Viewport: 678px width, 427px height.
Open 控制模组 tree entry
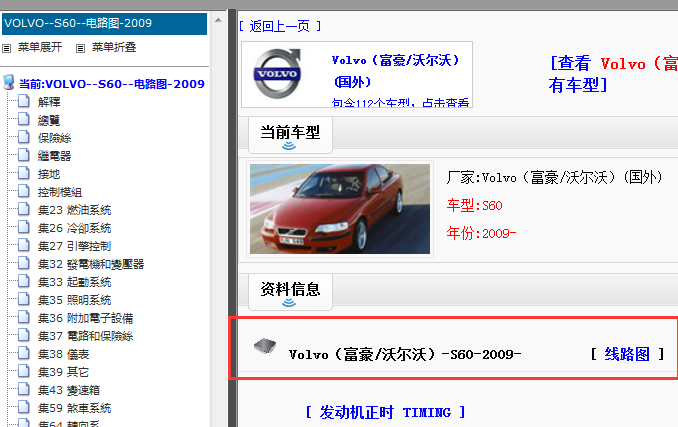coord(60,192)
